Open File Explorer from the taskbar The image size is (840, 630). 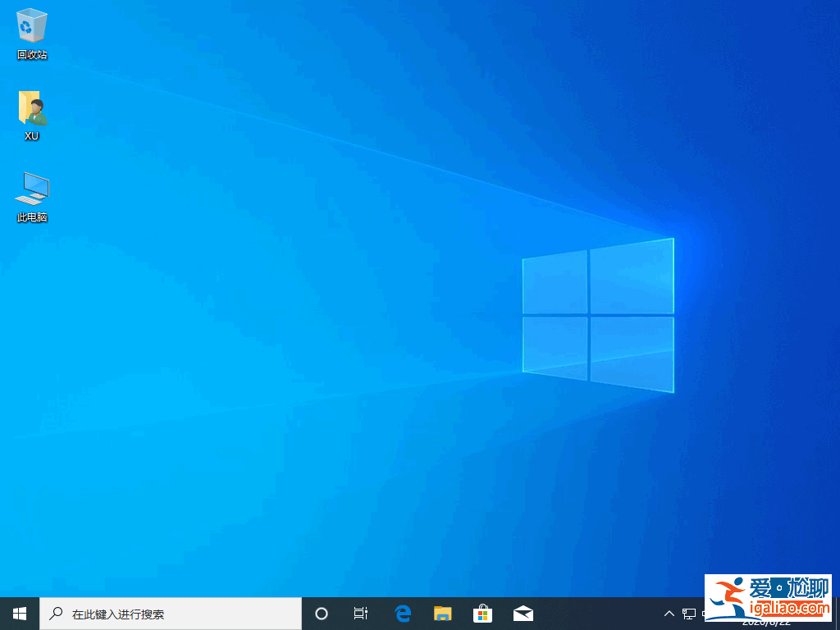pyautogui.click(x=443, y=613)
